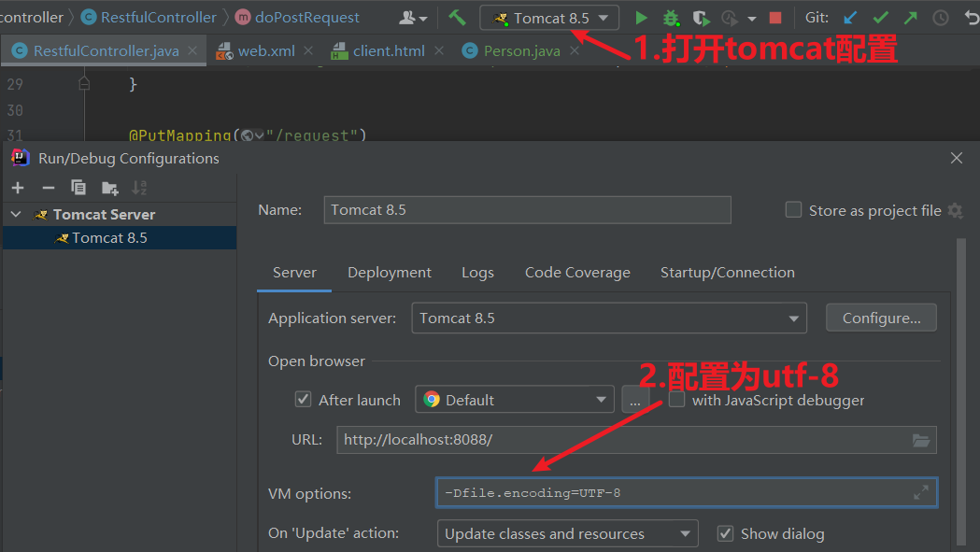The image size is (980, 552).
Task: Open URL mapping globe icon on line 31
Action: click(252, 135)
